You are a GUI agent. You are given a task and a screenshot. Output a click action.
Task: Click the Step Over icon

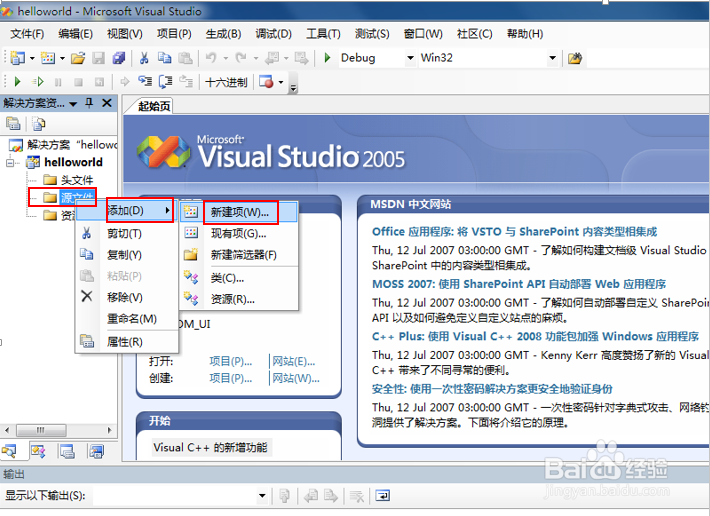coord(165,82)
